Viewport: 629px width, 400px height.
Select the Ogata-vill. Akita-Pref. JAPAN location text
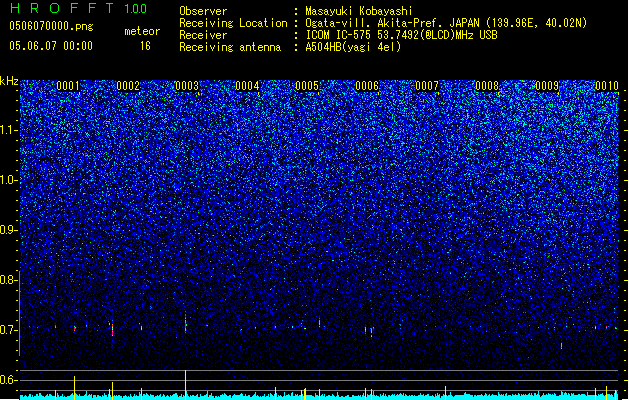[446, 23]
